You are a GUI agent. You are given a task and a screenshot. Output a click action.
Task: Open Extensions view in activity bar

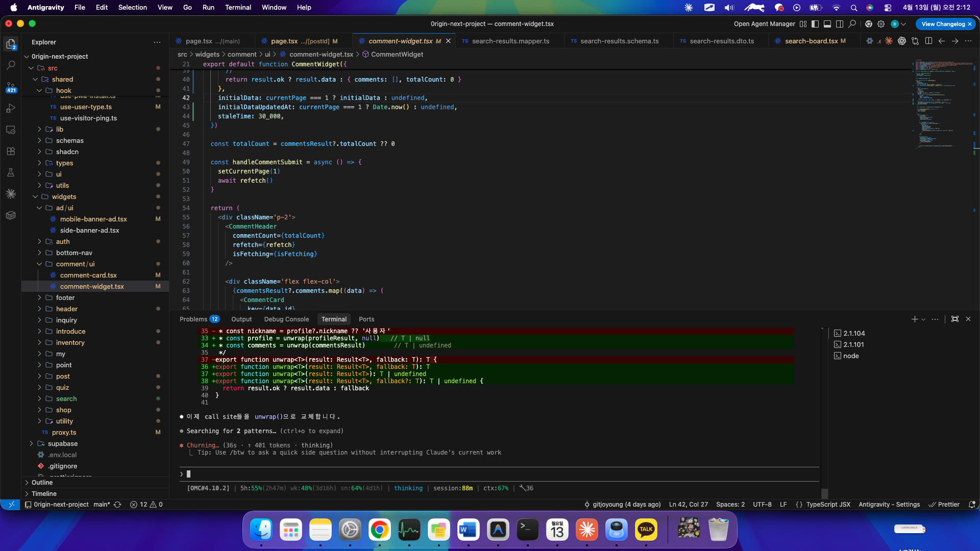click(11, 152)
